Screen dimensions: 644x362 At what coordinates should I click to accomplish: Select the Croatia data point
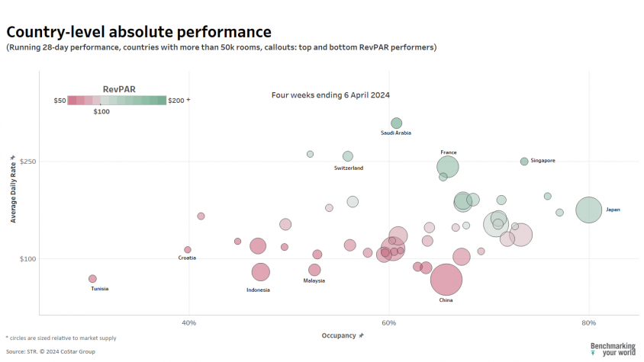187,249
